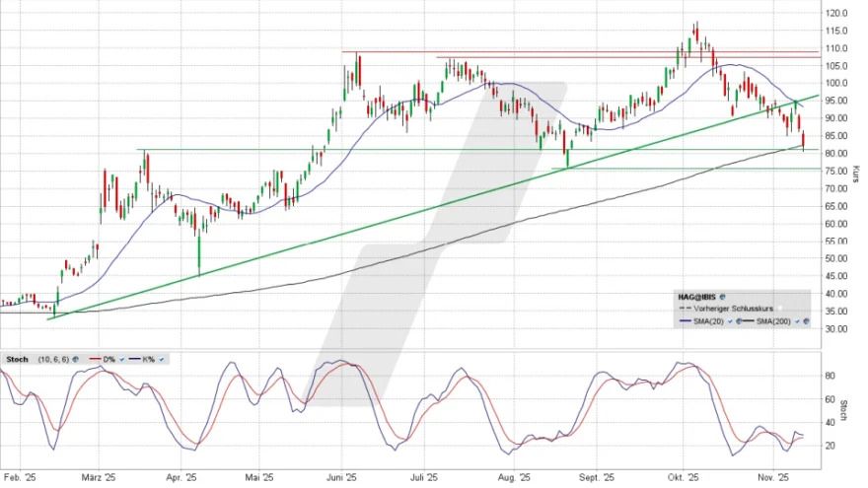Click the Stoch parameters (10, 6, 6)
Viewport: 868px width, 488px height.
tap(53, 359)
